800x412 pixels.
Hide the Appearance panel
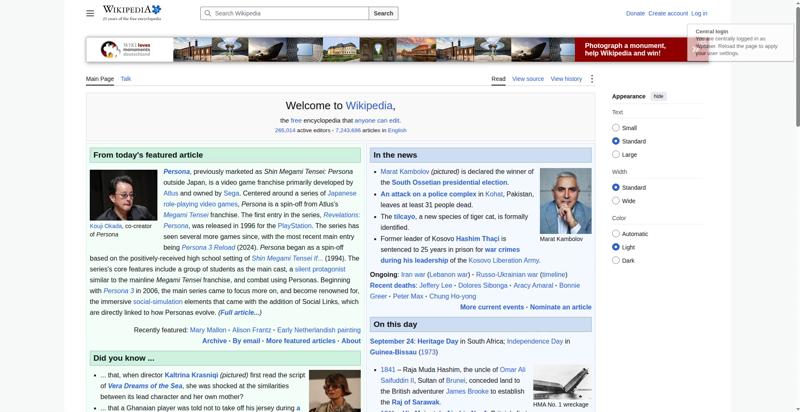659,96
